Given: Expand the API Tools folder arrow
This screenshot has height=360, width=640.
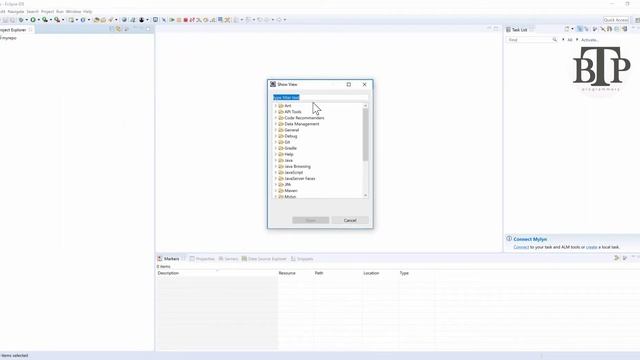Looking at the screenshot, I should pos(276,112).
